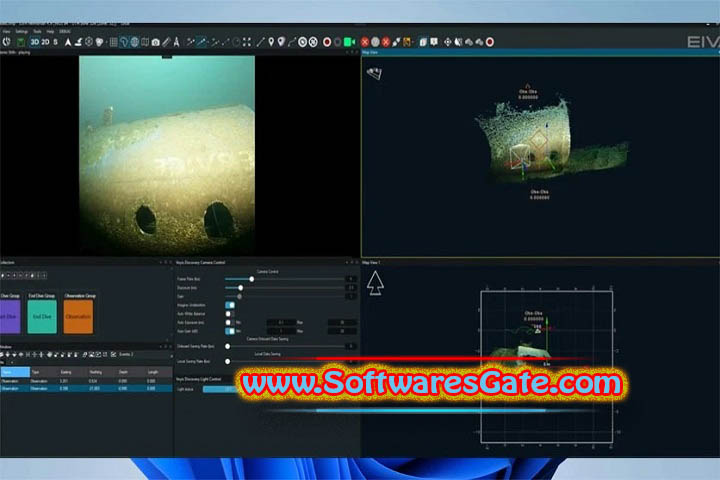Click the orange-yellow square toolbar icon
The width and height of the screenshot is (720, 480).
(x=407, y=42)
